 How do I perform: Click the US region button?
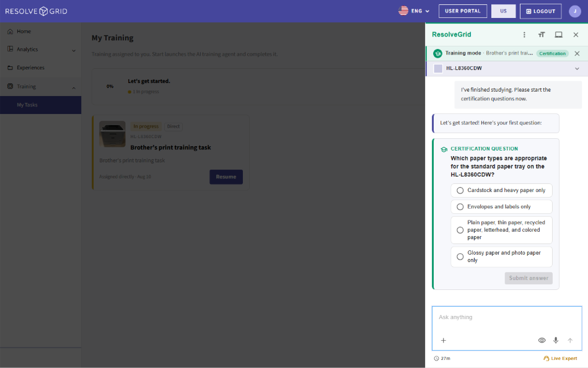pos(503,11)
